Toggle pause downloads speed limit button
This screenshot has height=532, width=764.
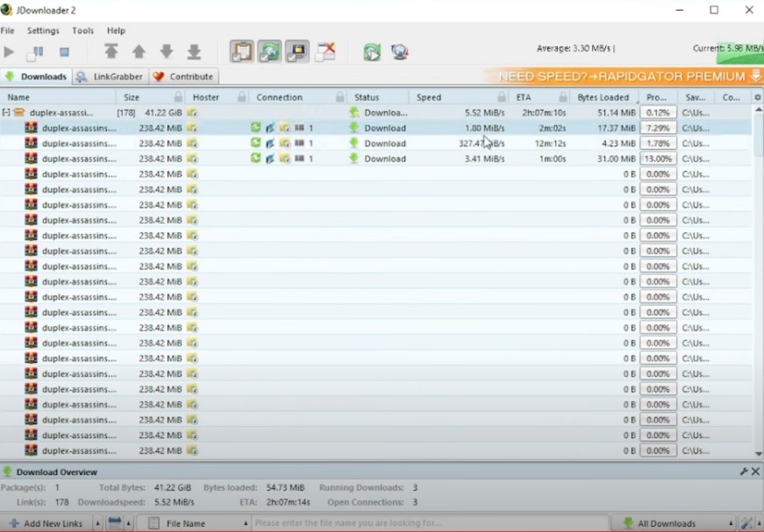pyautogui.click(x=37, y=53)
